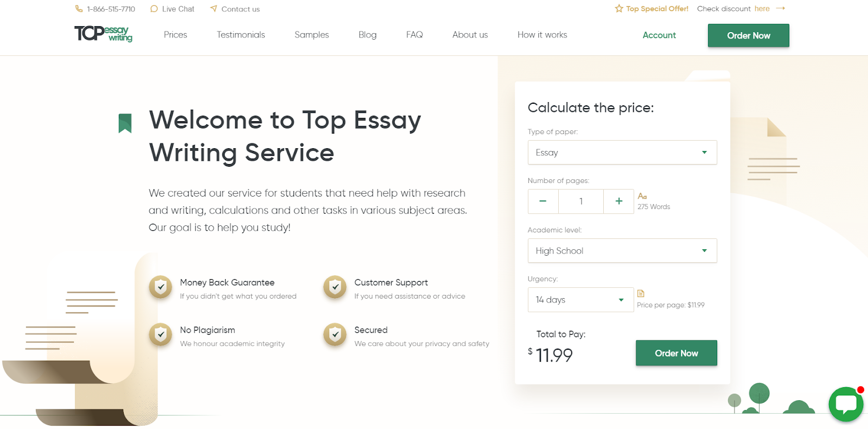Open the Prices menu item
The height and width of the screenshot is (429, 868).
coord(175,35)
